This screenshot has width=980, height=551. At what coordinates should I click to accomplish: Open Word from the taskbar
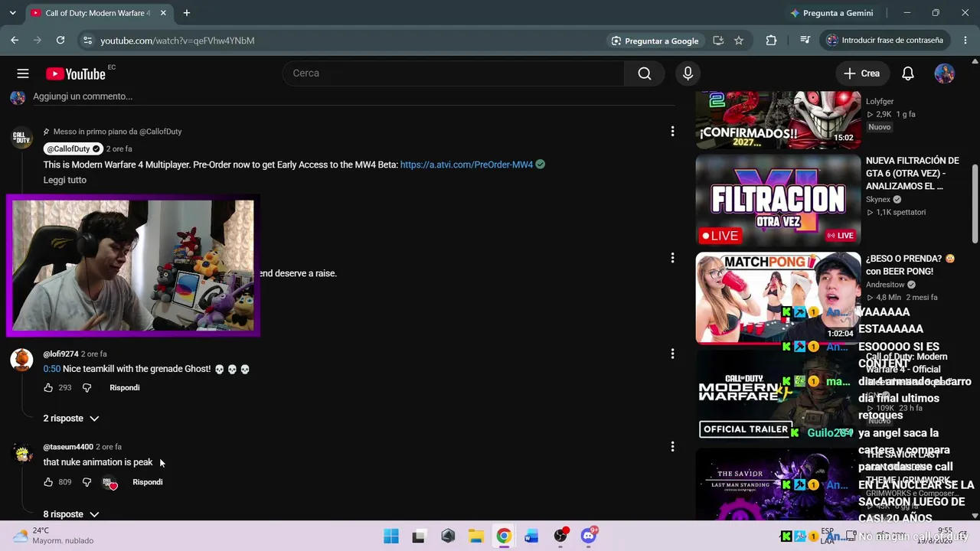(531, 536)
